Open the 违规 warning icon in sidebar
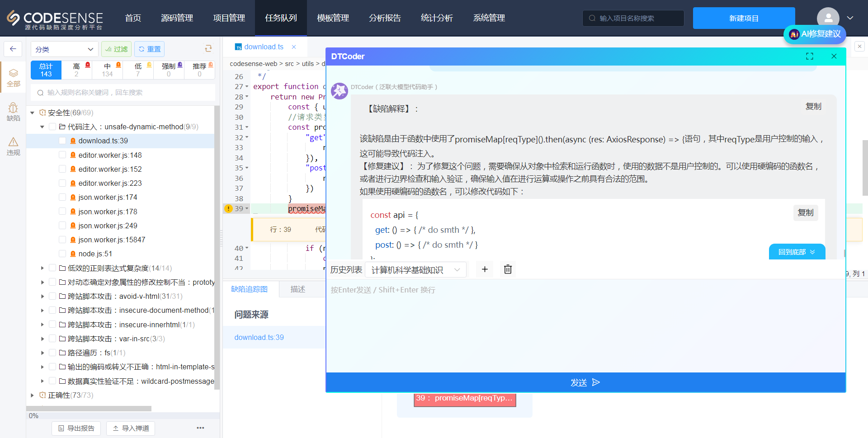Screen dimensions: 868x438 pos(13,146)
